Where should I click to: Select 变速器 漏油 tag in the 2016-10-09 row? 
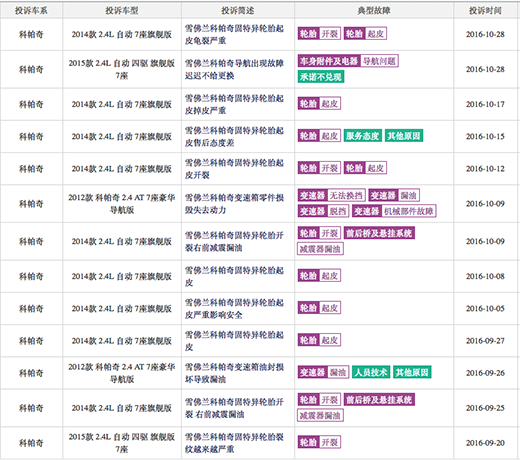[394, 195]
